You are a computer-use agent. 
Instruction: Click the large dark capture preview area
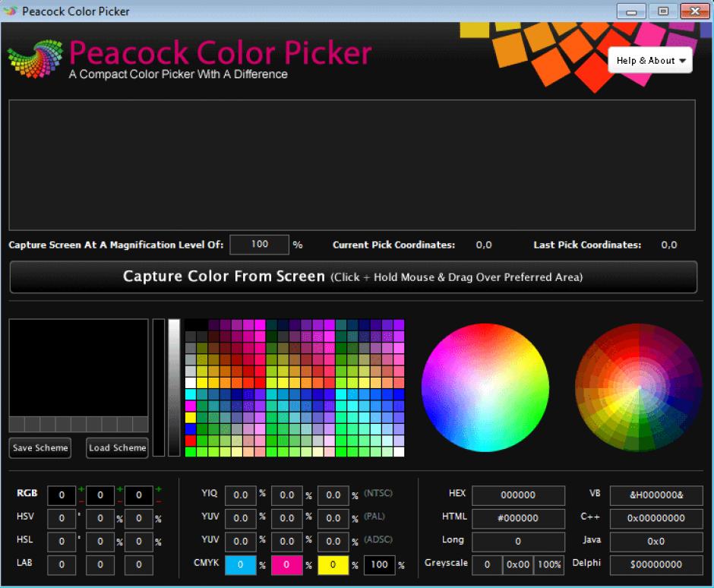(352, 165)
